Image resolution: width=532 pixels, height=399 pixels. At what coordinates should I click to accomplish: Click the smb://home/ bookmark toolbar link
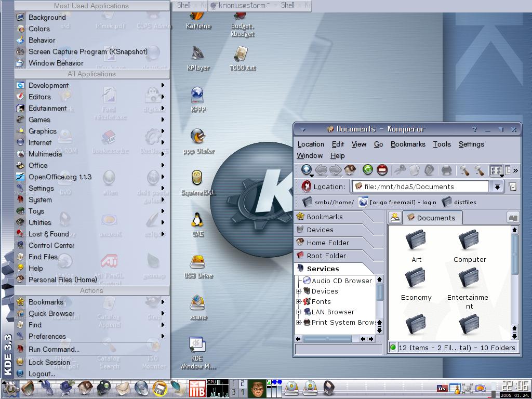[328, 202]
